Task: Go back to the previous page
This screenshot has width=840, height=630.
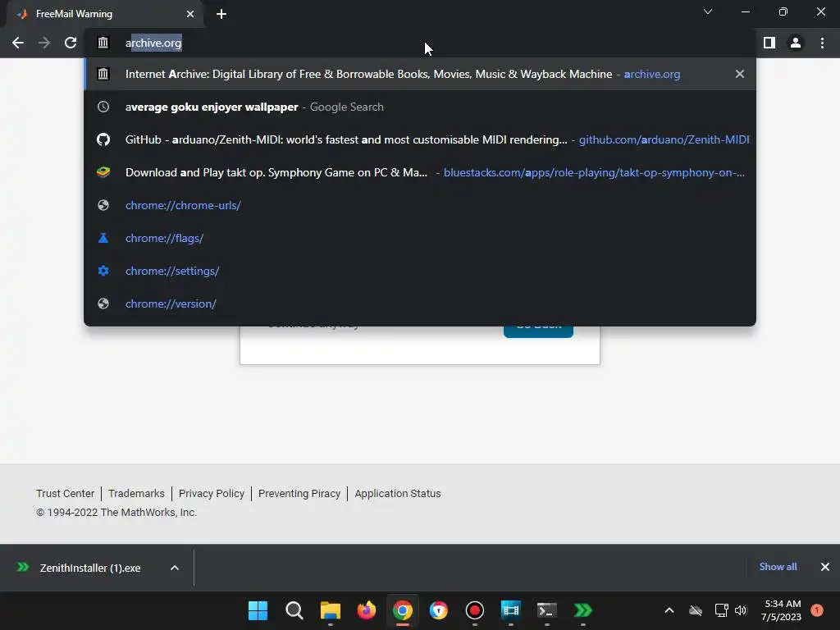Action: tap(18, 43)
